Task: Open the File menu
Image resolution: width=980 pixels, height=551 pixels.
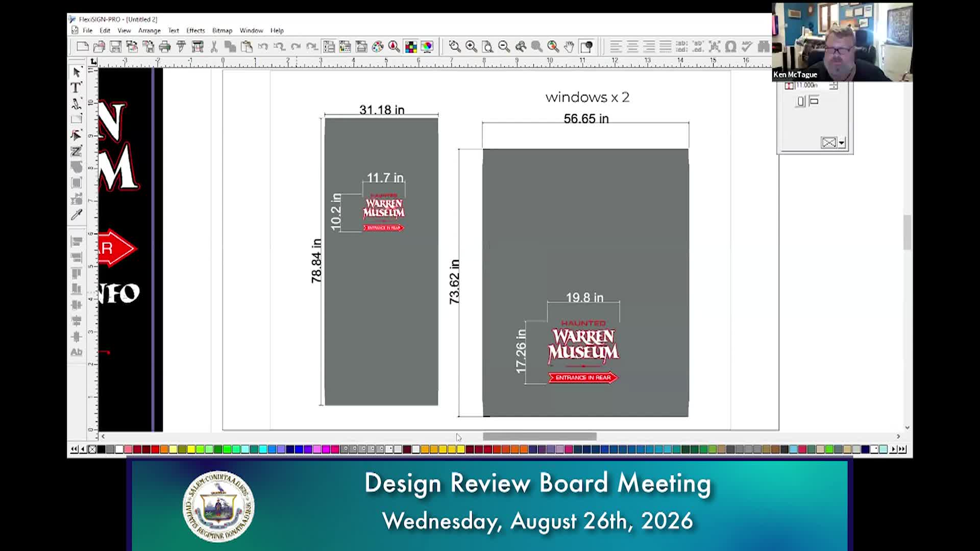Action: (x=87, y=31)
